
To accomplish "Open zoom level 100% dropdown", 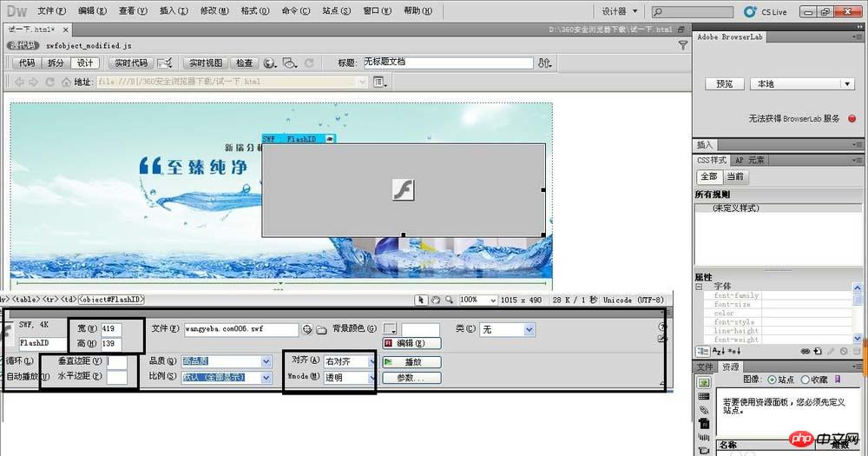I will pyautogui.click(x=478, y=300).
